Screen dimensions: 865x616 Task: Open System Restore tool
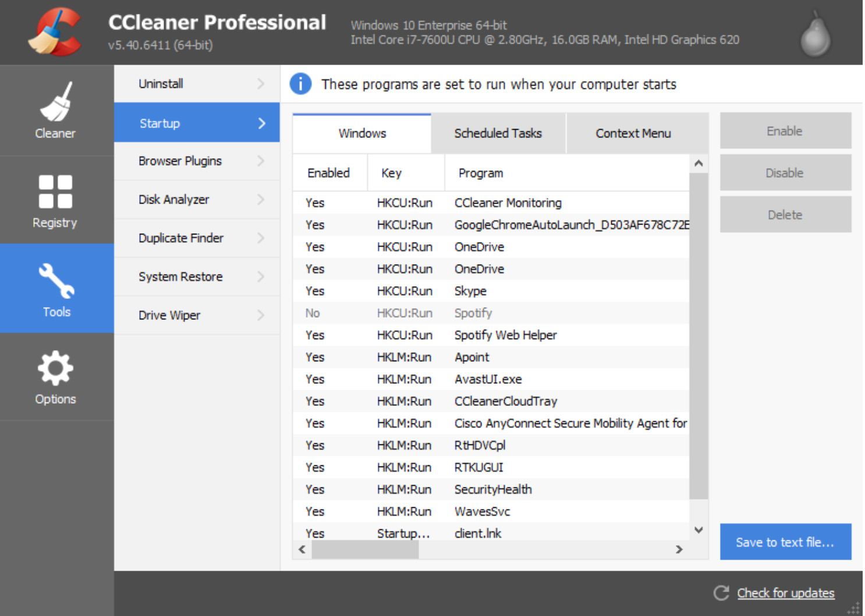pos(197,276)
